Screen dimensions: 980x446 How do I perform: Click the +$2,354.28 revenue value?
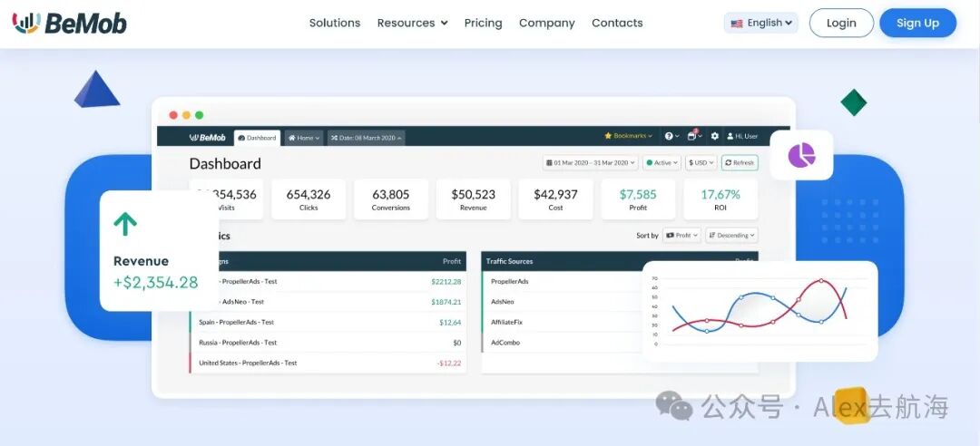(156, 282)
